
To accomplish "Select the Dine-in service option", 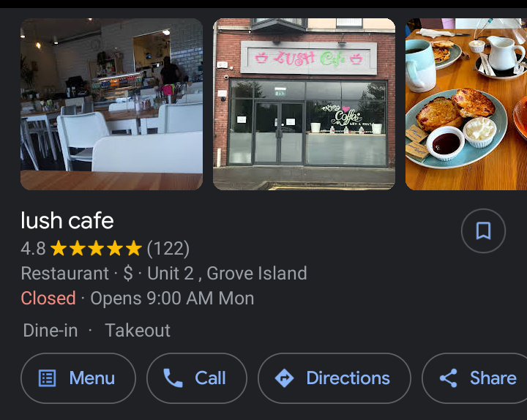I will [x=51, y=330].
